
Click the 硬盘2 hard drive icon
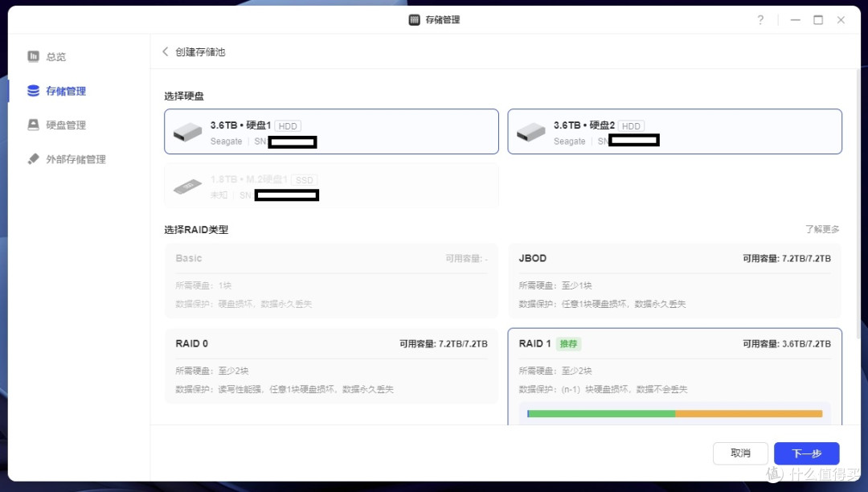click(531, 133)
